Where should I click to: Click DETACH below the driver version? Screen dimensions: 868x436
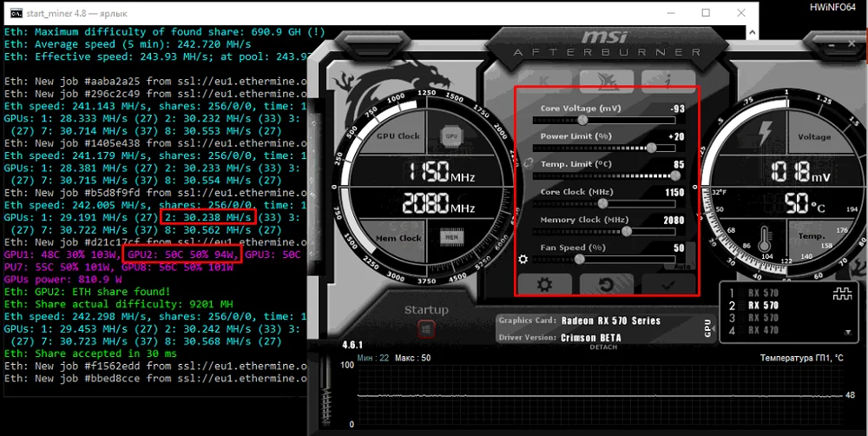[603, 347]
